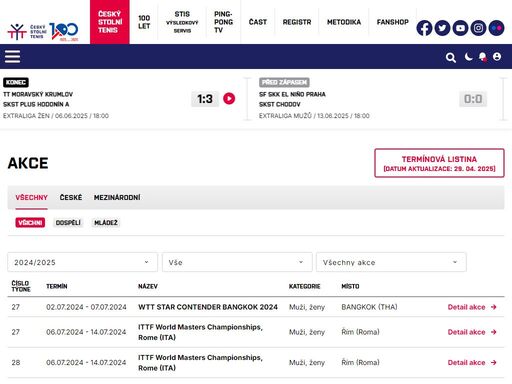The width and height of the screenshot is (512, 384).
Task: Open the user account icon
Action: pyautogui.click(x=497, y=57)
